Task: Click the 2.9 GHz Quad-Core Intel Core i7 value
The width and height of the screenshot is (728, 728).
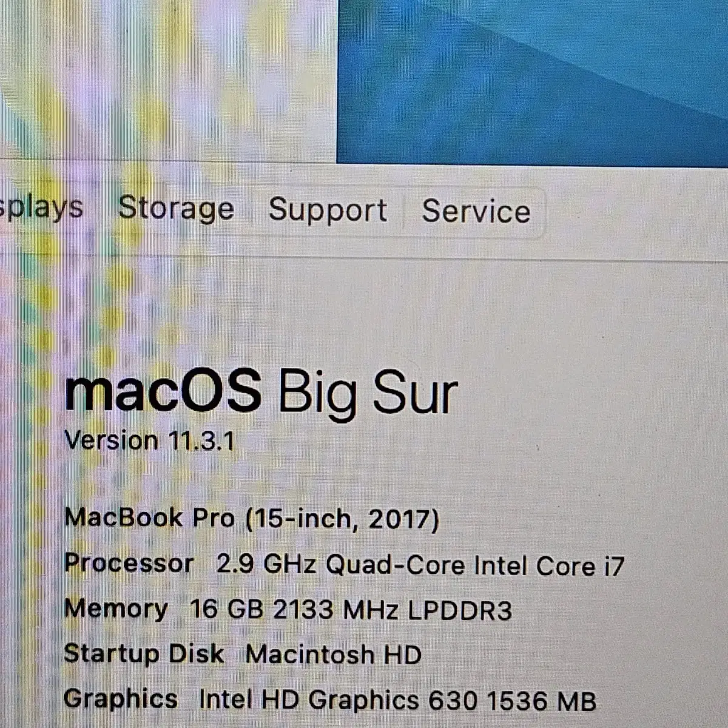Action: 420,566
